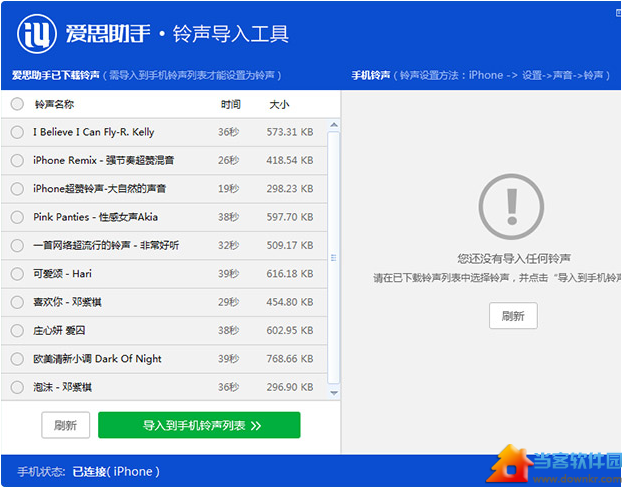
Task: Click the scroll up arrow of ringtone list
Action: coord(334,125)
